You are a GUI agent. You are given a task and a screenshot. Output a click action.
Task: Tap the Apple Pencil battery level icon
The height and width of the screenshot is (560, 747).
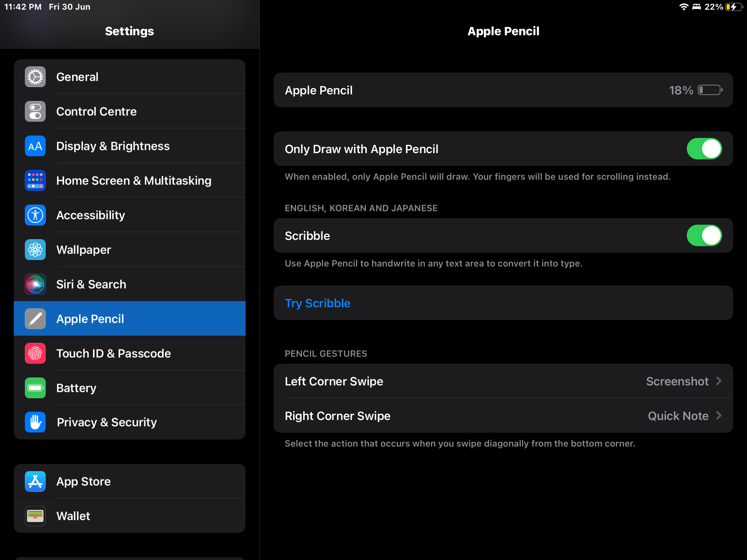point(710,90)
